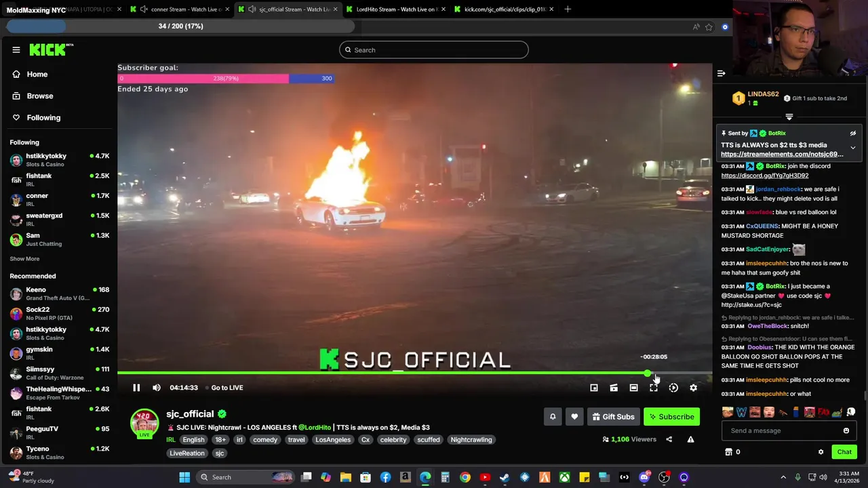The image size is (868, 488).
Task: Click the Nightcrawling tag
Action: (471, 440)
